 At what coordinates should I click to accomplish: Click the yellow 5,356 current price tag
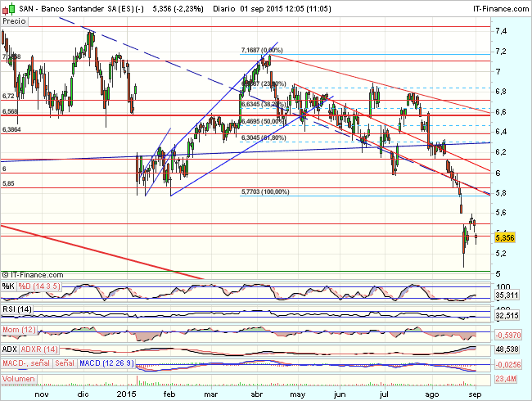click(505, 238)
